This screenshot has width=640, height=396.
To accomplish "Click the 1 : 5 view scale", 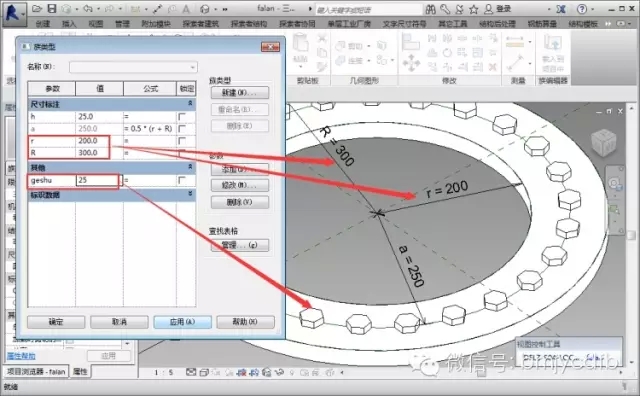I will [x=164, y=372].
